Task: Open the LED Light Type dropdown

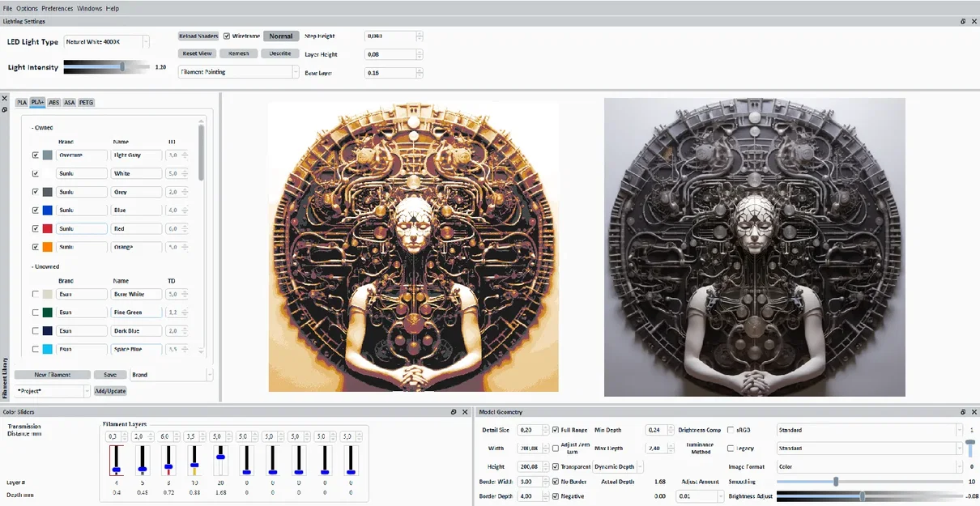Action: click(x=106, y=41)
